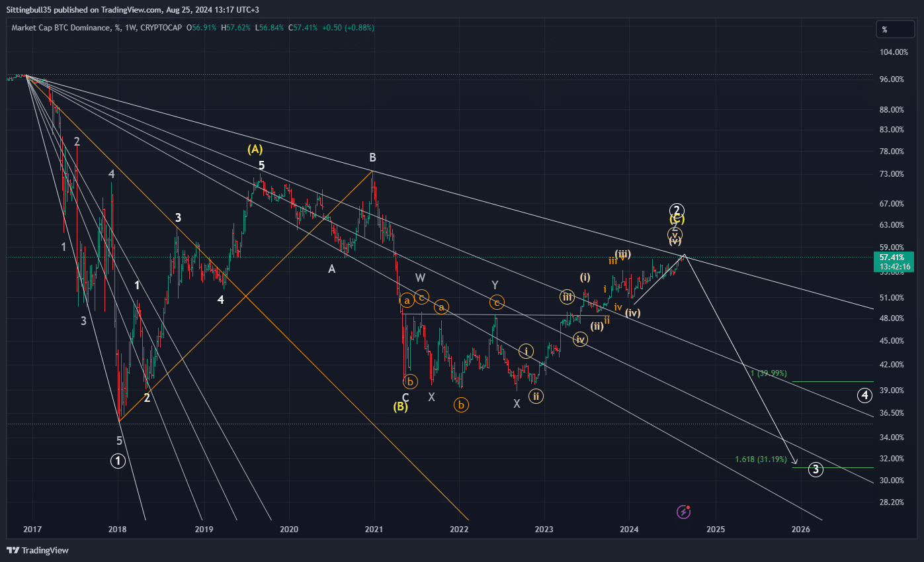Select the circled iv subwave label
The image size is (924, 562).
click(580, 340)
